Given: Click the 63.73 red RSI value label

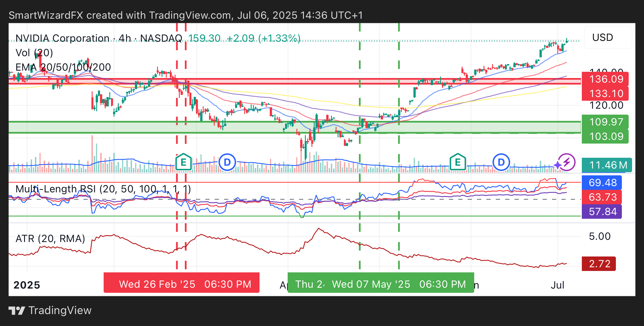Looking at the screenshot, I should pyautogui.click(x=602, y=197).
